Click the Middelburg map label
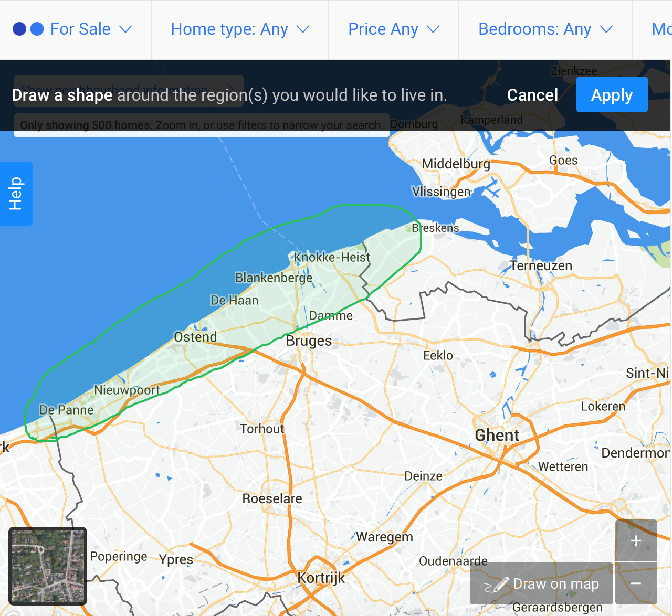This screenshot has width=672, height=616. (456, 164)
